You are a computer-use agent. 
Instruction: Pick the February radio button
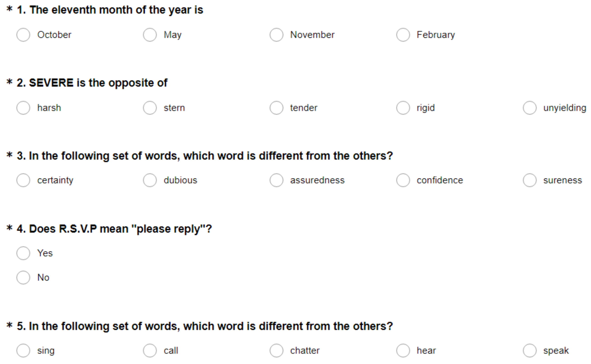pyautogui.click(x=403, y=35)
